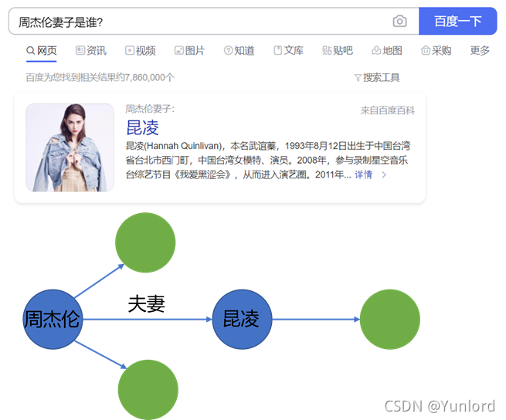Click the chevron arrow after 详情
The image size is (506, 420).
[384, 174]
